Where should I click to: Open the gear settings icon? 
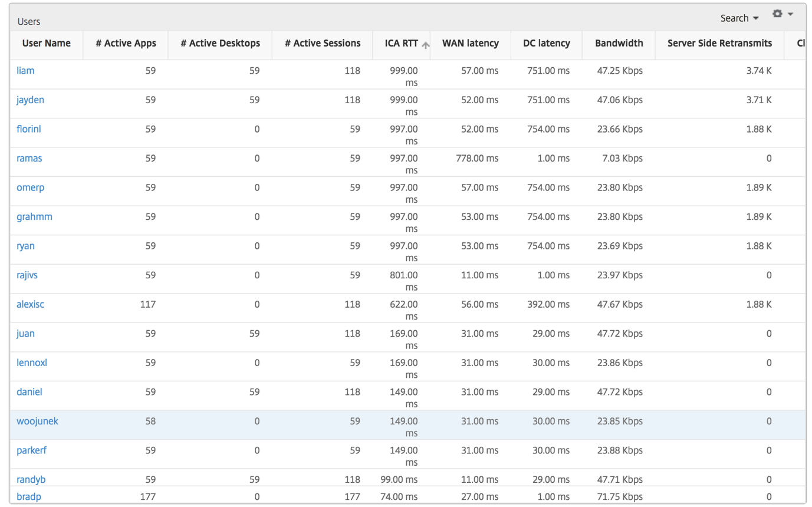coord(777,14)
